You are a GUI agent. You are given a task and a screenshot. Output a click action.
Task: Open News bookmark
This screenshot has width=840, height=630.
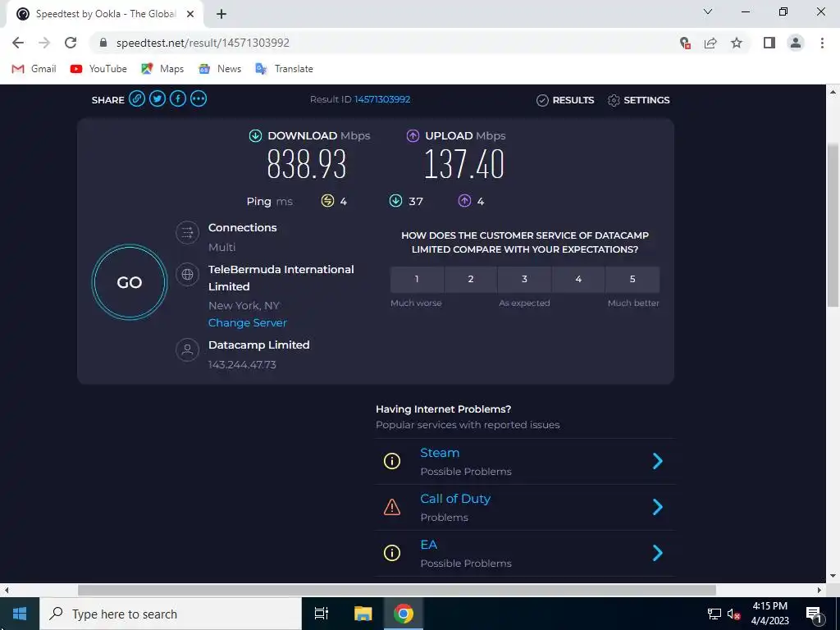(220, 69)
